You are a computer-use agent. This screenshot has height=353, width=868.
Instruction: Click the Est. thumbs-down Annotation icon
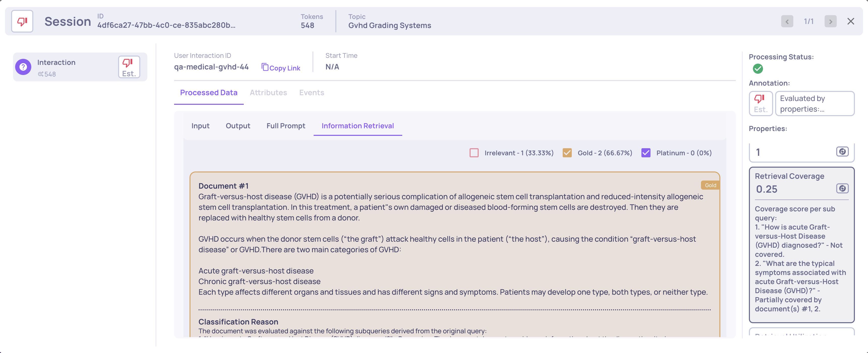pos(760,104)
